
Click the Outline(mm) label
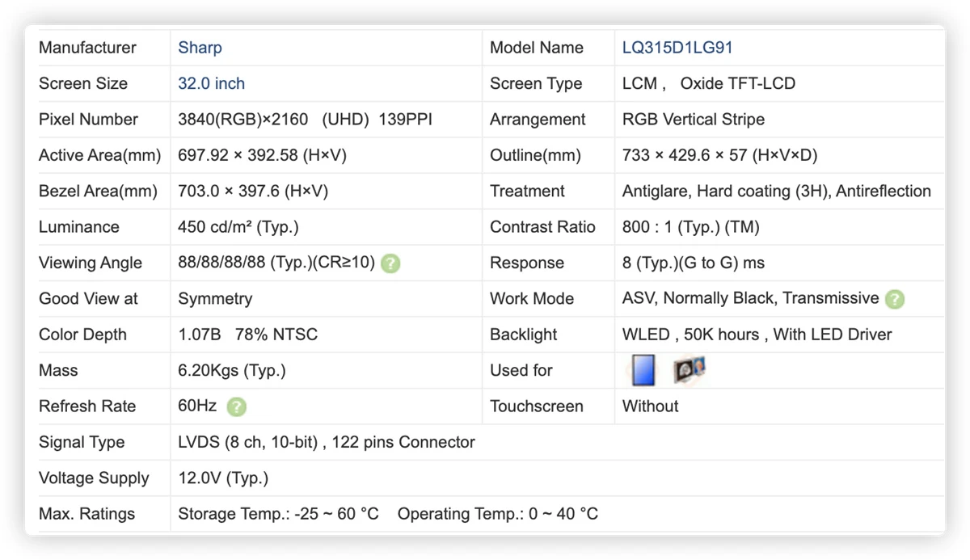pyautogui.click(x=535, y=155)
